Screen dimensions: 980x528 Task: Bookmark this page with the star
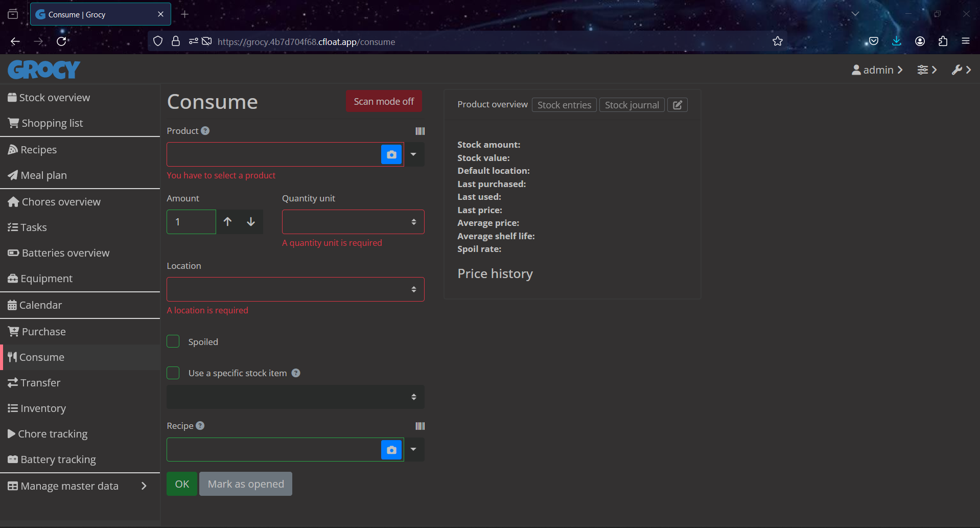pyautogui.click(x=778, y=41)
